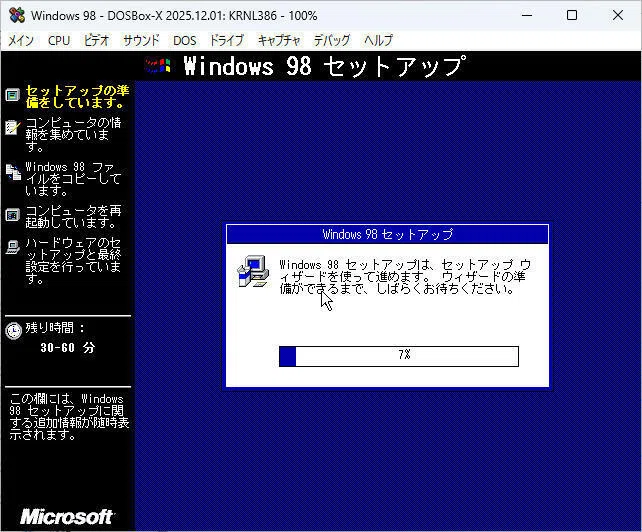Open the ドライブ menu
Screen dimensions: 642x532
pos(226,40)
